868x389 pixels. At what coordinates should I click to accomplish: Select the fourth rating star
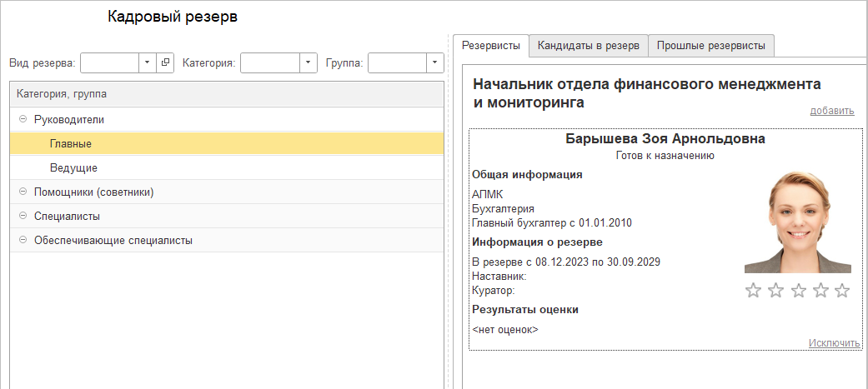pos(820,290)
